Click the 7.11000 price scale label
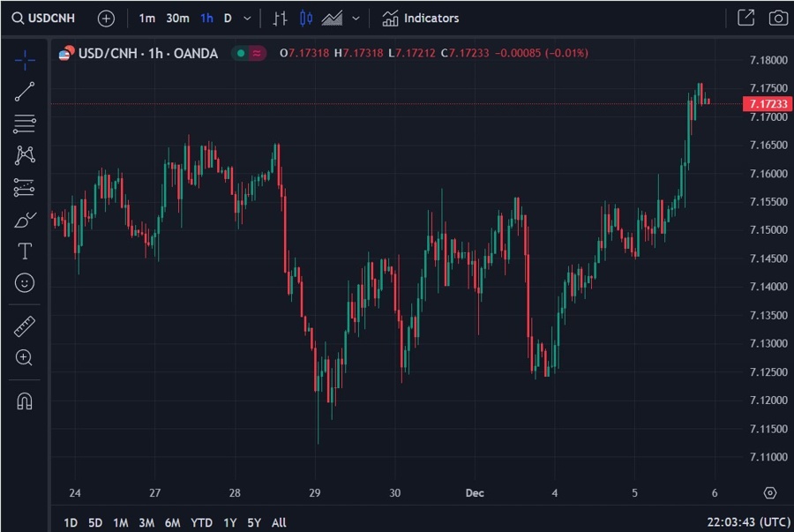This screenshot has width=794, height=532. [x=768, y=457]
